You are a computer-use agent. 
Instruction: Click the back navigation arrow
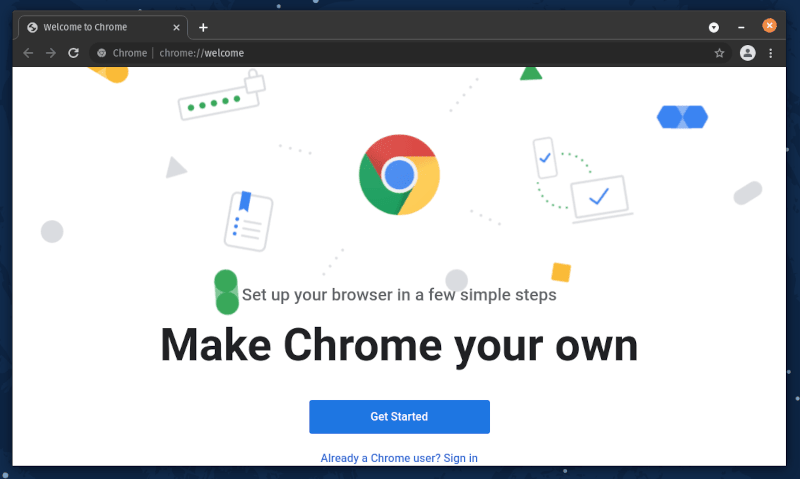click(x=28, y=53)
